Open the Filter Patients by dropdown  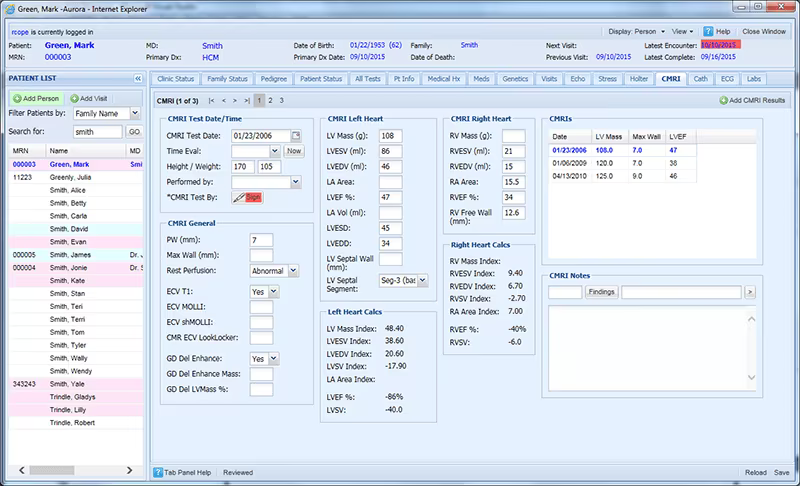click(135, 113)
